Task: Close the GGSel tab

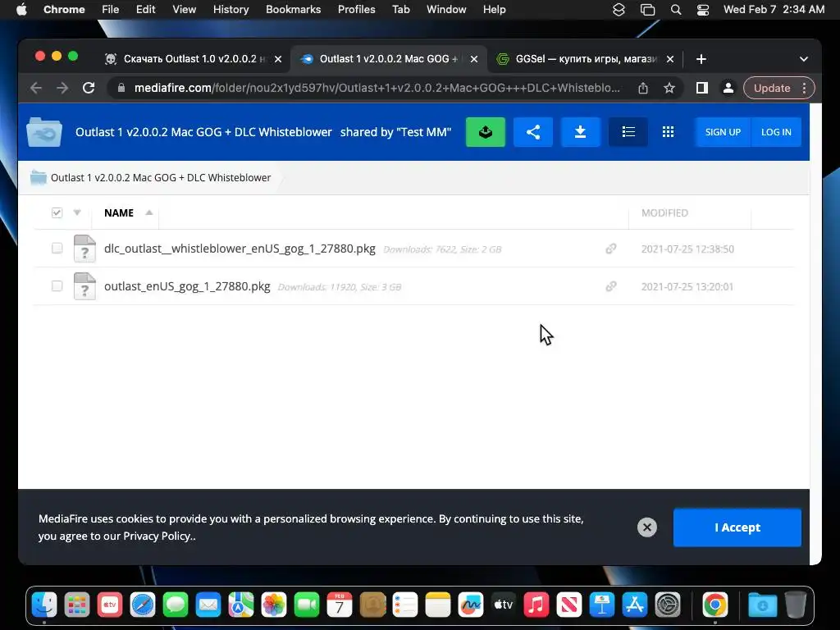Action: (x=670, y=59)
